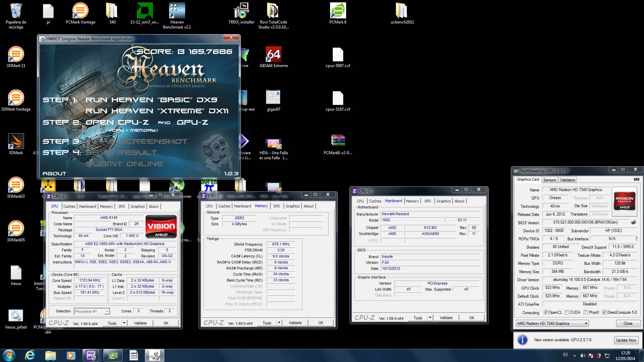Viewport: 644px width, 362px height.
Task: Click Update Now for GPU-Z 0.7.8
Action: 626,340
